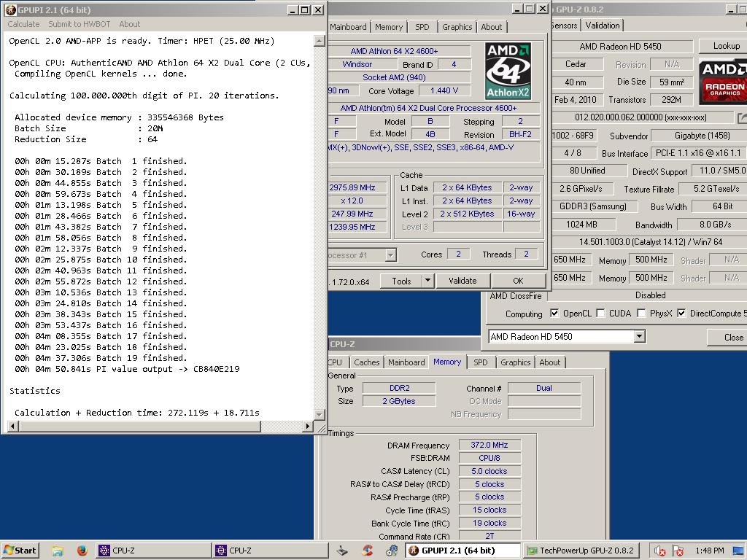The width and height of the screenshot is (747, 560).
Task: Click the taskbar clock showing 1:48 PM
Action: 710,551
